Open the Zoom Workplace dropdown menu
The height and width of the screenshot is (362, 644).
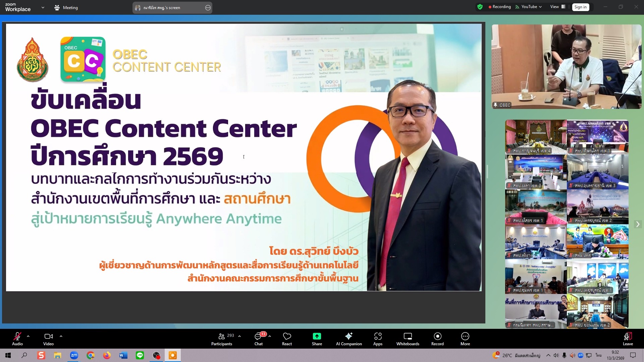pyautogui.click(x=43, y=7)
